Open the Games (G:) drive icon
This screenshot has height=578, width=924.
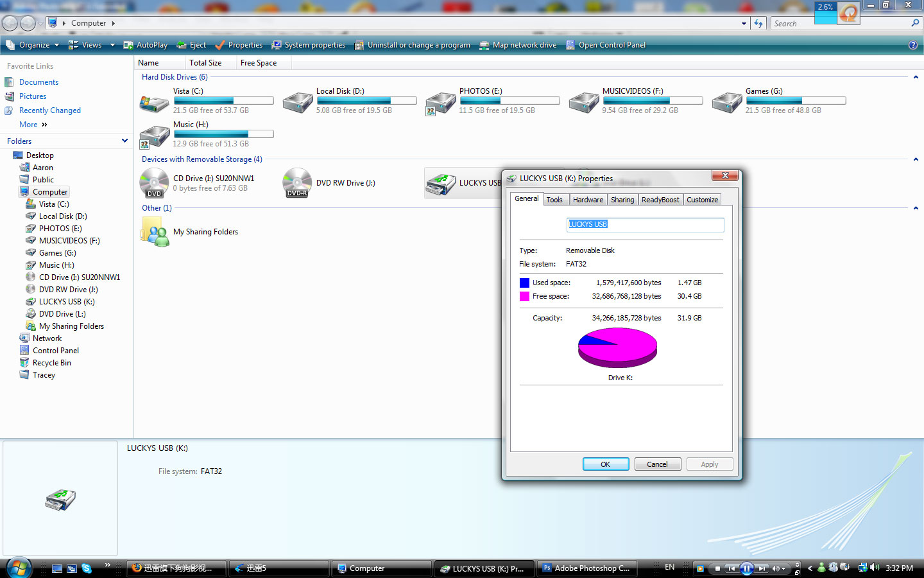[x=727, y=103]
